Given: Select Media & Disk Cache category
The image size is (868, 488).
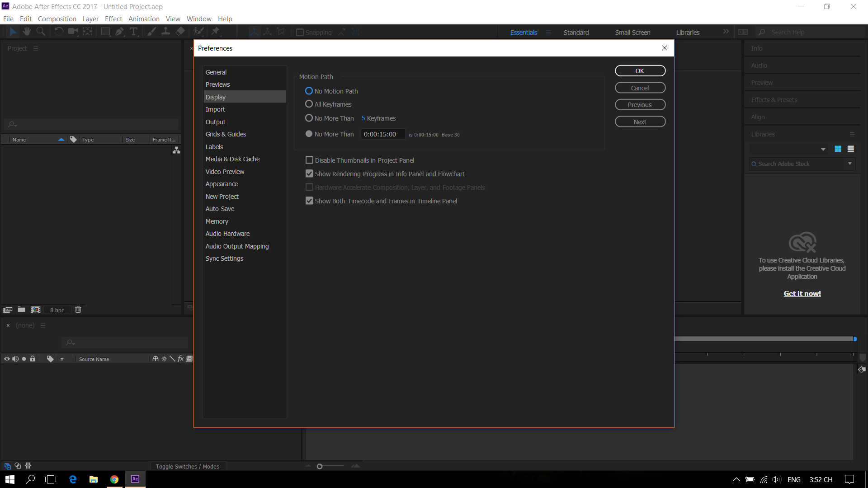Looking at the screenshot, I should [x=232, y=159].
